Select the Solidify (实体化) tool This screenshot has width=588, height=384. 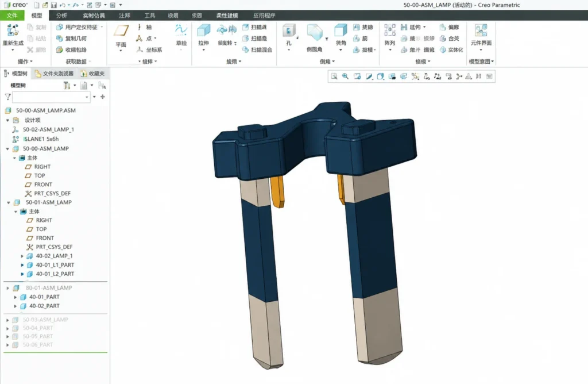[451, 49]
